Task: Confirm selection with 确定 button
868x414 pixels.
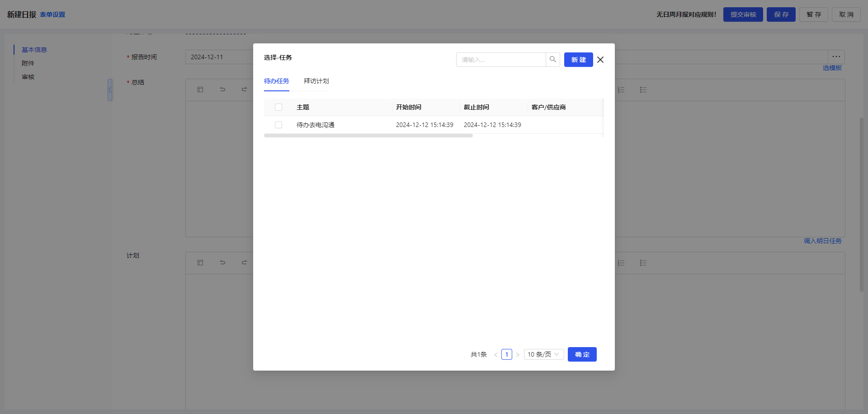Action: (582, 354)
